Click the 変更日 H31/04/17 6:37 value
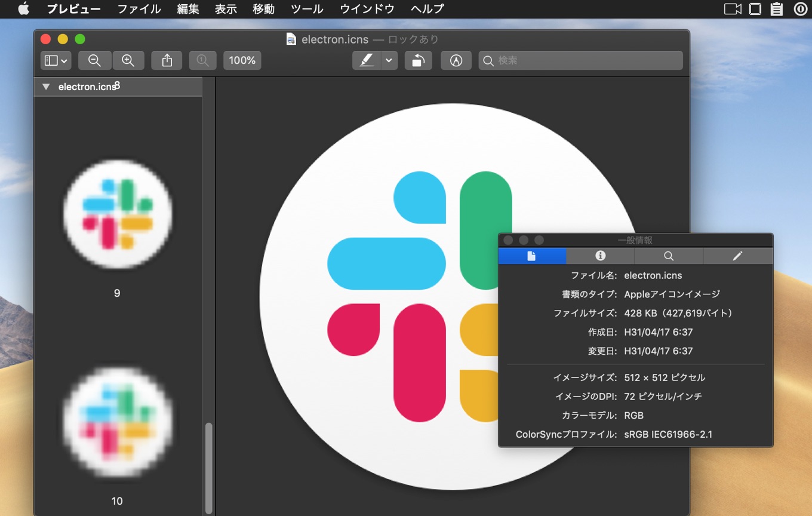The image size is (812, 516). point(658,351)
